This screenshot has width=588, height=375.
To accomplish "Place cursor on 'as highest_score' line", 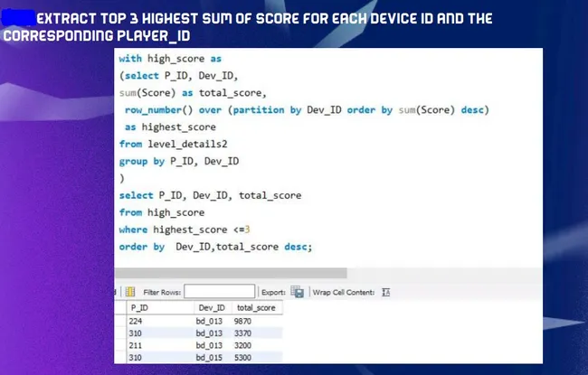I will click(170, 127).
